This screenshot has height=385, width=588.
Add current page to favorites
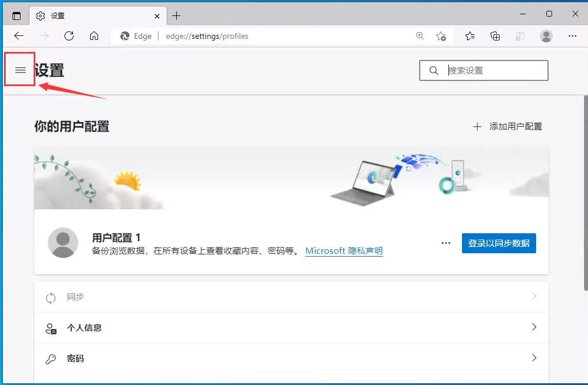coord(441,36)
